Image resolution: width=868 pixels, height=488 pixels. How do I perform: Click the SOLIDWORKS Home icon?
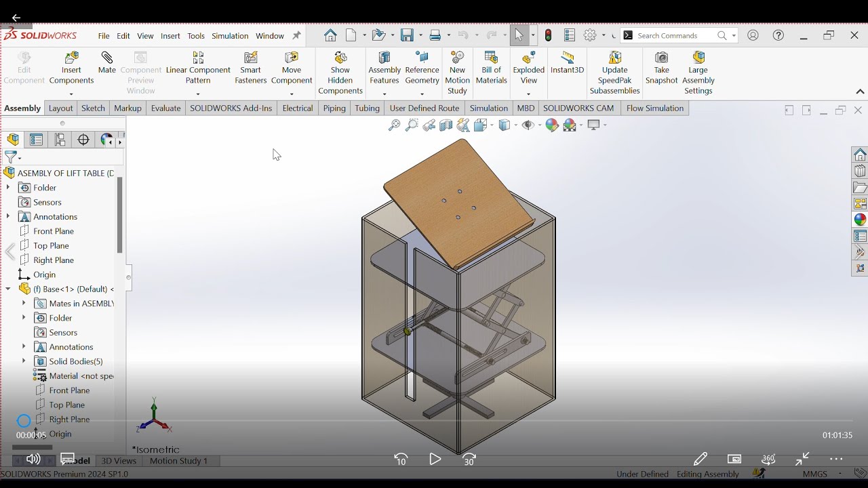pos(330,35)
